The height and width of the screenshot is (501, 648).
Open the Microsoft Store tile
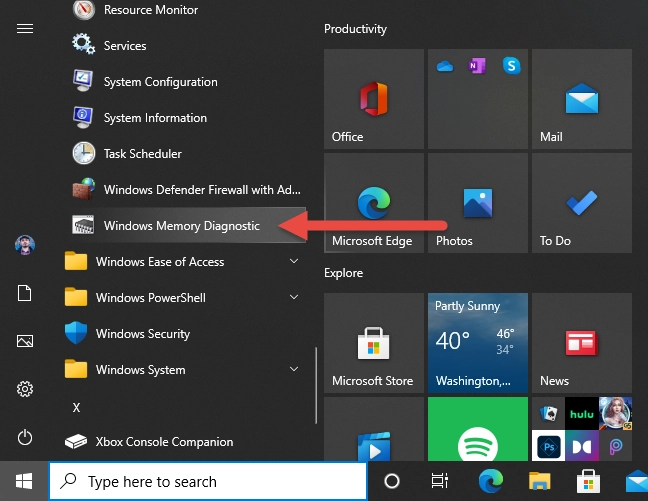point(374,343)
